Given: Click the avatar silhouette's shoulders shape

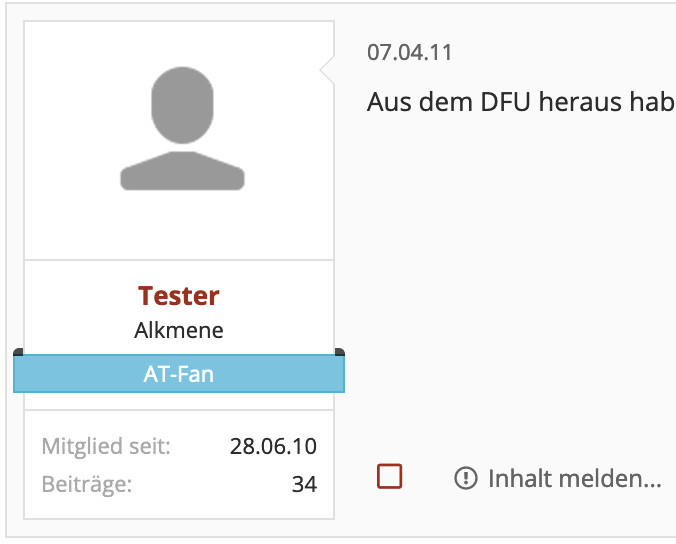Looking at the screenshot, I should tap(182, 171).
